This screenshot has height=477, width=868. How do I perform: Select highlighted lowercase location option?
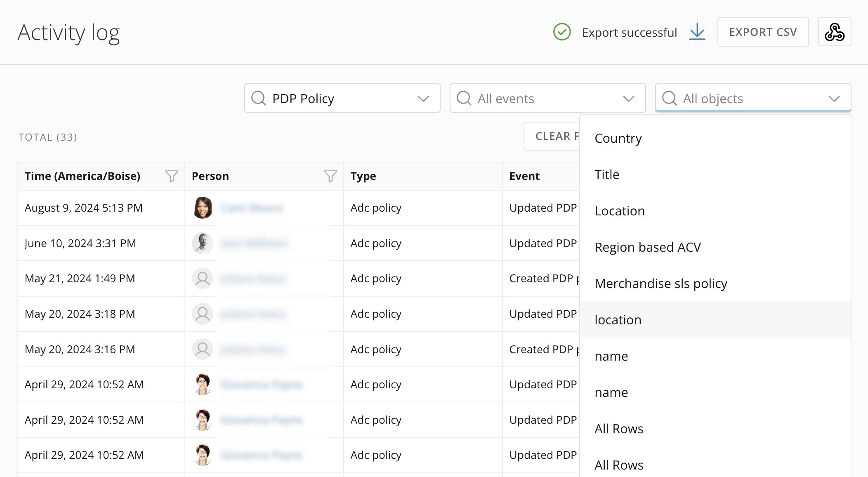tap(618, 320)
